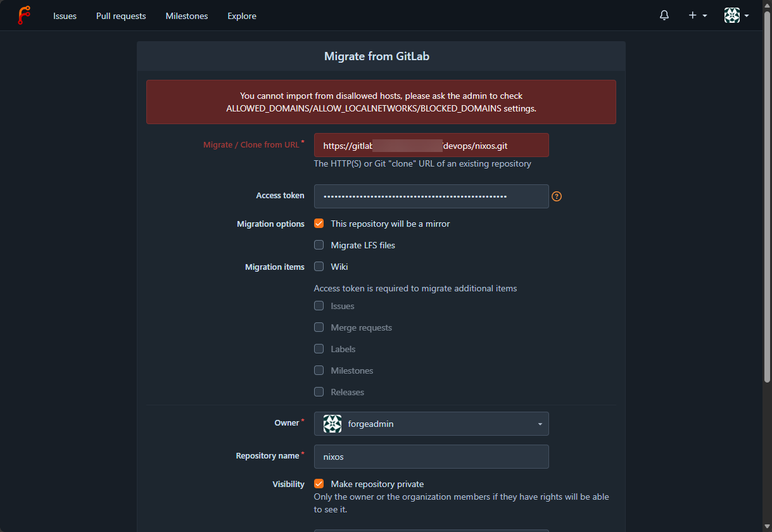Toggle Make repository private checkbox
Viewport: 772px width, 532px height.
pyautogui.click(x=319, y=484)
